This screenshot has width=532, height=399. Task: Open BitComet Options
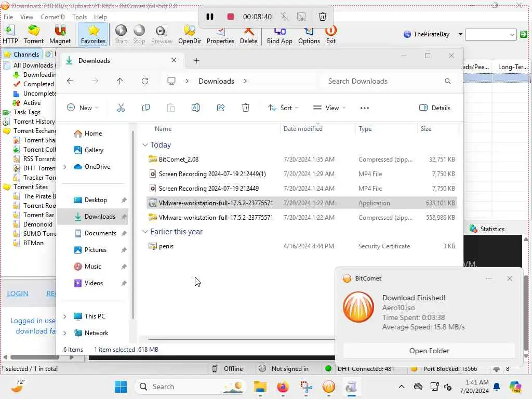click(x=309, y=35)
